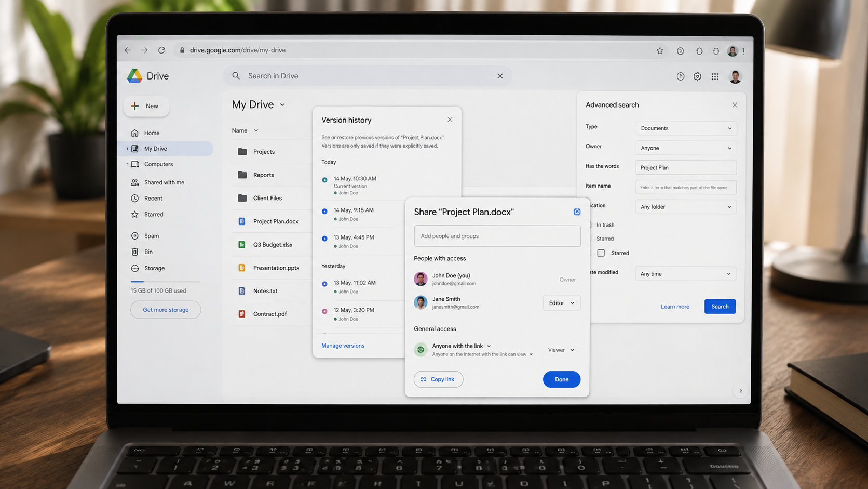This screenshot has width=868, height=489.
Task: Click the storage usage progress bar
Action: click(165, 281)
